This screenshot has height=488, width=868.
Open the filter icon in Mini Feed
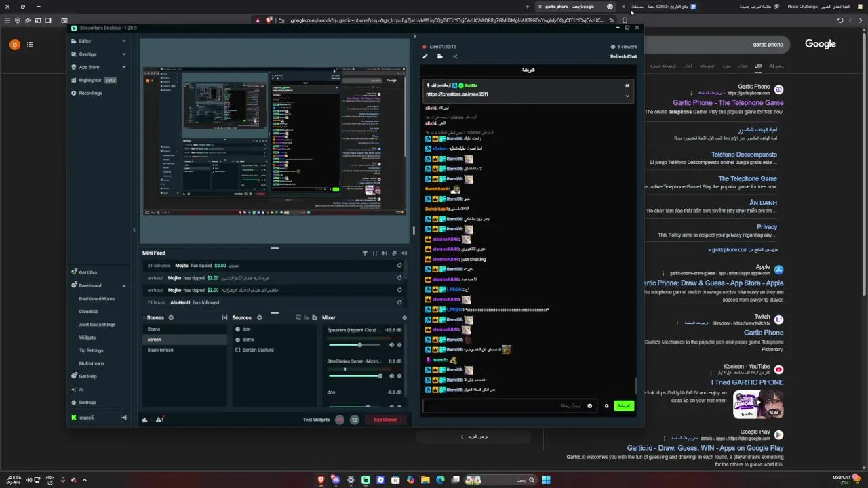click(365, 253)
